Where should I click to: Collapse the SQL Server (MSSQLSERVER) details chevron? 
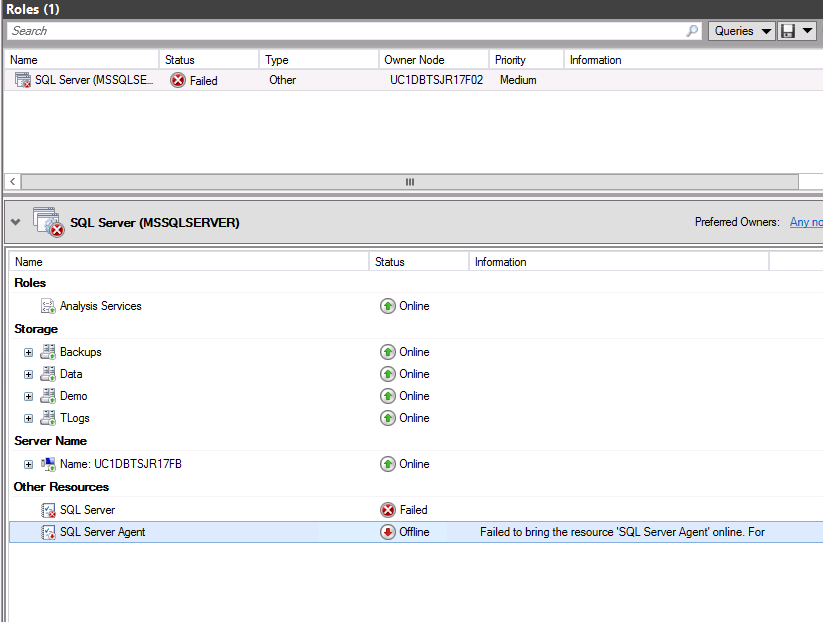[16, 222]
